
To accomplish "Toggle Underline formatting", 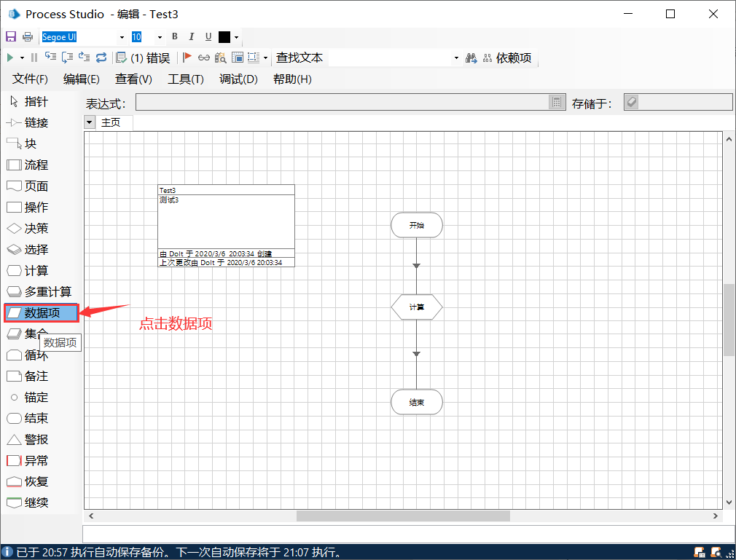I will (208, 36).
